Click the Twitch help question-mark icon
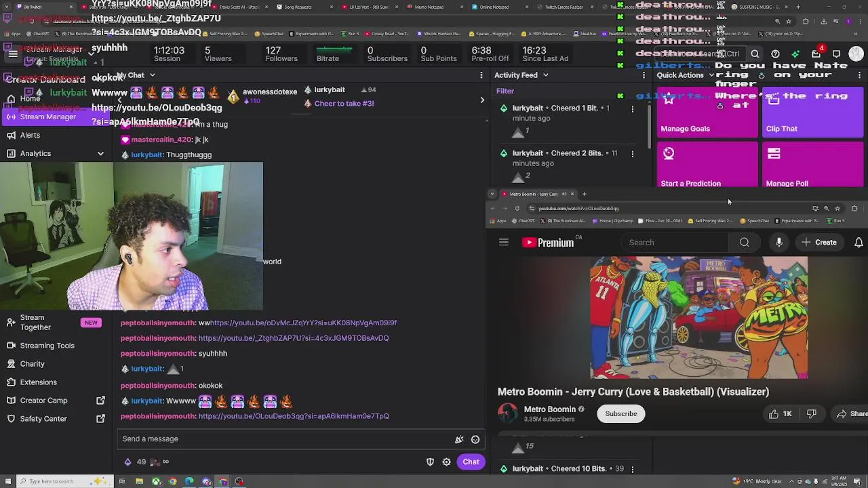868x488 pixels. point(775,54)
